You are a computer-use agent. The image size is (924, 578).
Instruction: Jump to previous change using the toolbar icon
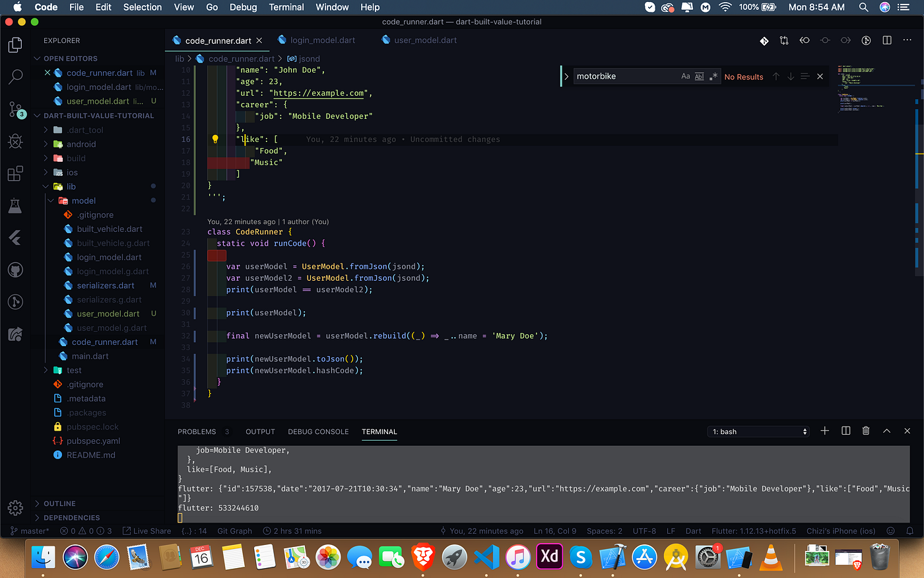[805, 40]
